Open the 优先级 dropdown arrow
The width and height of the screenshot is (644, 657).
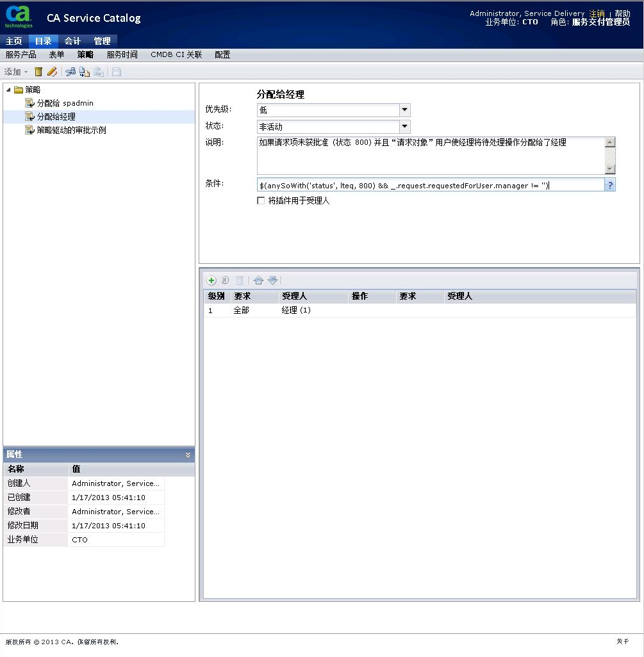(x=404, y=110)
